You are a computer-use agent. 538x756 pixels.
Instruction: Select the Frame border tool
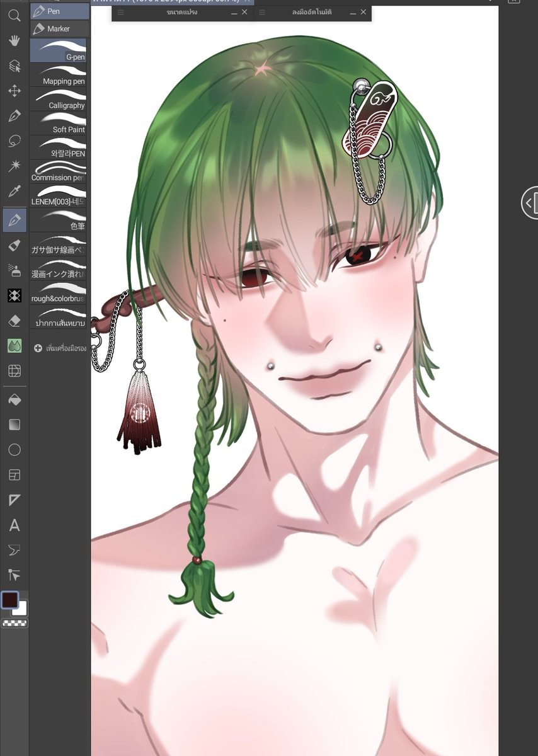14,475
